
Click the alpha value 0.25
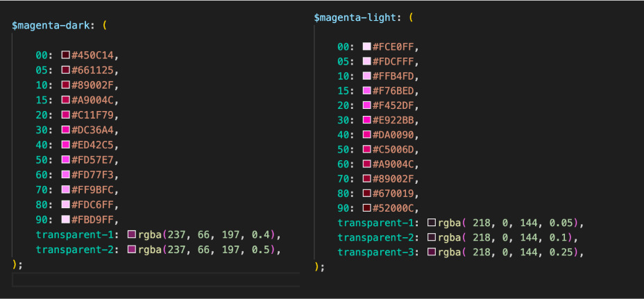[561, 253]
